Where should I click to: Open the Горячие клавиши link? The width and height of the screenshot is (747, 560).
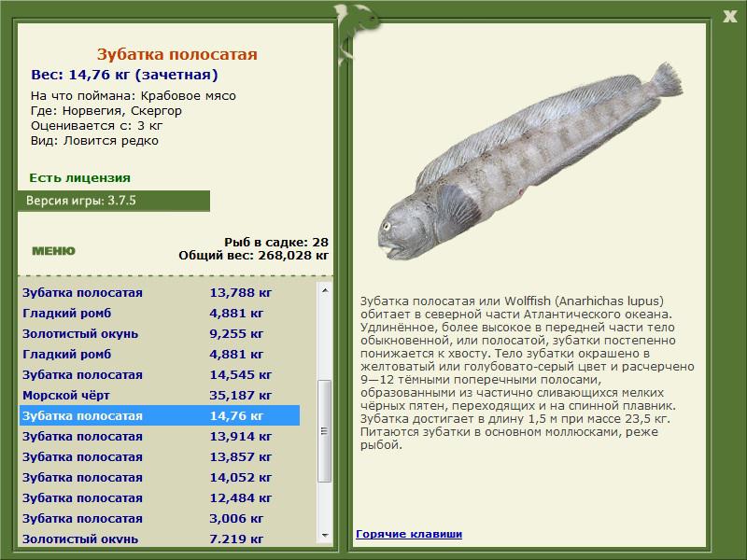[409, 534]
